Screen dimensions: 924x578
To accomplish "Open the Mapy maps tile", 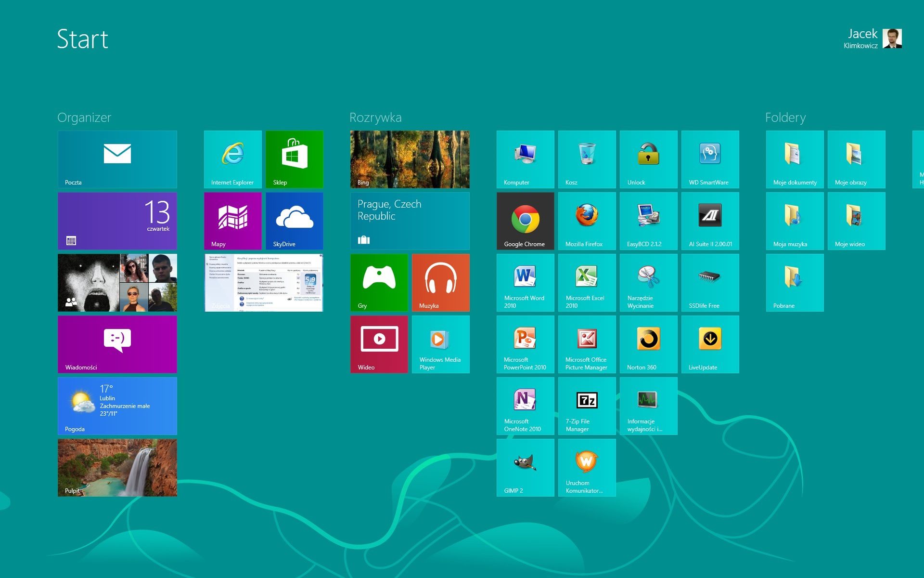I will click(x=233, y=221).
